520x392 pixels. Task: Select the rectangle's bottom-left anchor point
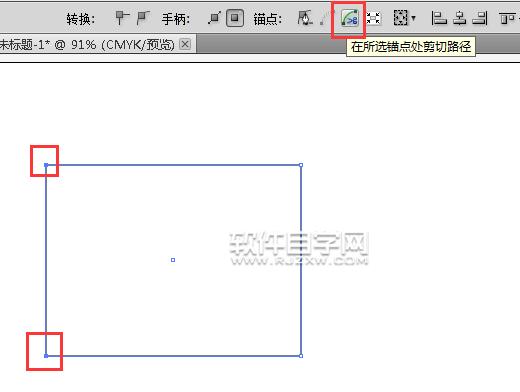[46, 356]
